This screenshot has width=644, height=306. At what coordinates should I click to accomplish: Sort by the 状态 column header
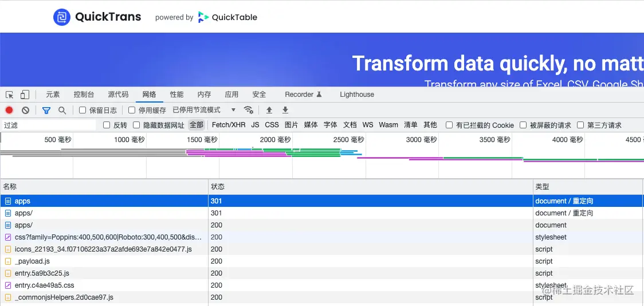(x=371, y=186)
